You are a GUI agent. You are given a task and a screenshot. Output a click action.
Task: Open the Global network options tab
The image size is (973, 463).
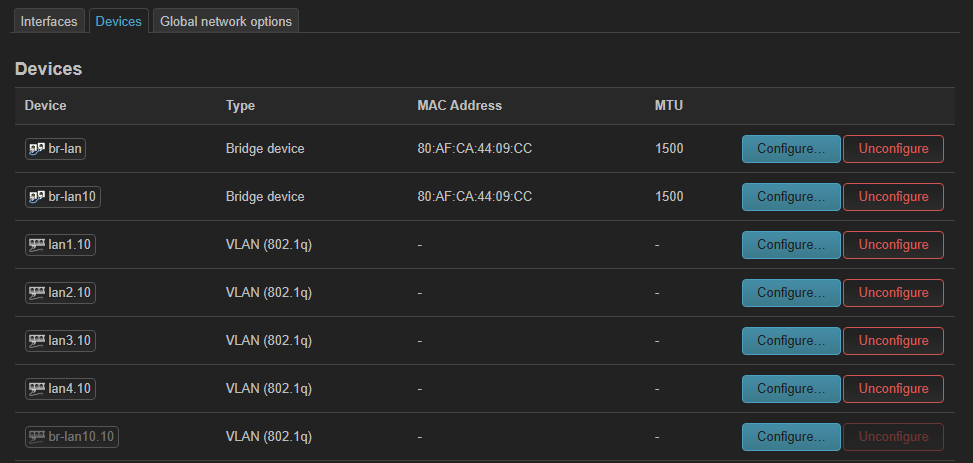tap(226, 21)
